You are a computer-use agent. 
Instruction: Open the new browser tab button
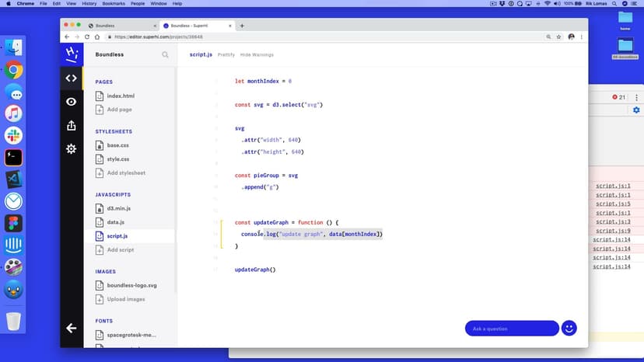[x=242, y=26]
